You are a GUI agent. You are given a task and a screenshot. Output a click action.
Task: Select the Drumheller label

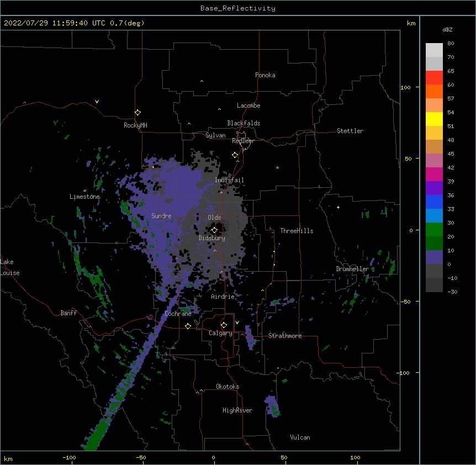352,269
